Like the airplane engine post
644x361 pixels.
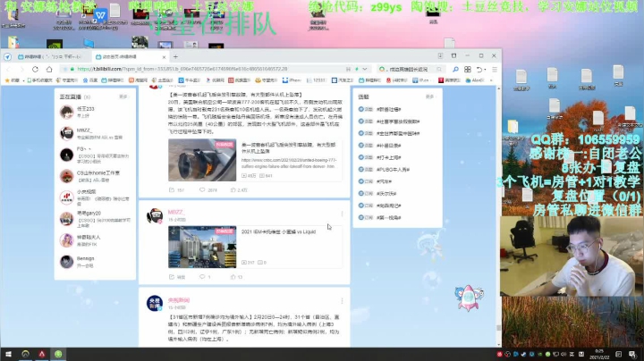(x=233, y=190)
